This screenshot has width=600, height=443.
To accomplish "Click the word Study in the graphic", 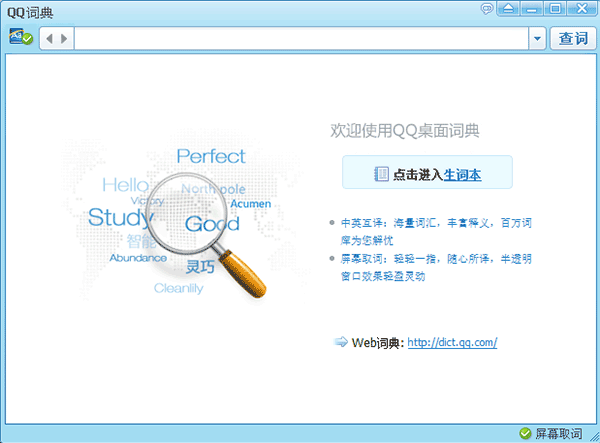I will click(120, 217).
